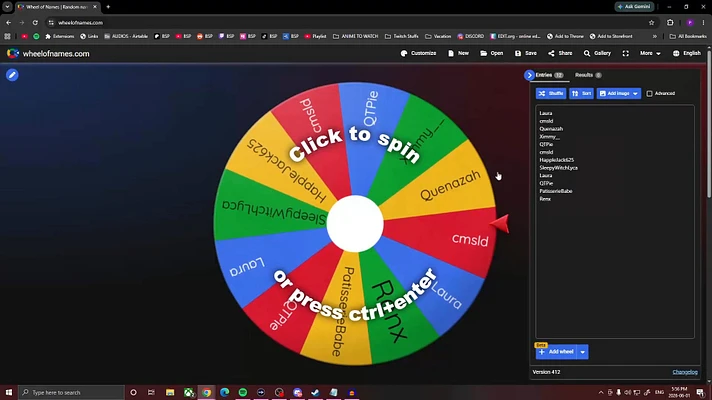
Task: Expand the More menu
Action: pos(650,54)
